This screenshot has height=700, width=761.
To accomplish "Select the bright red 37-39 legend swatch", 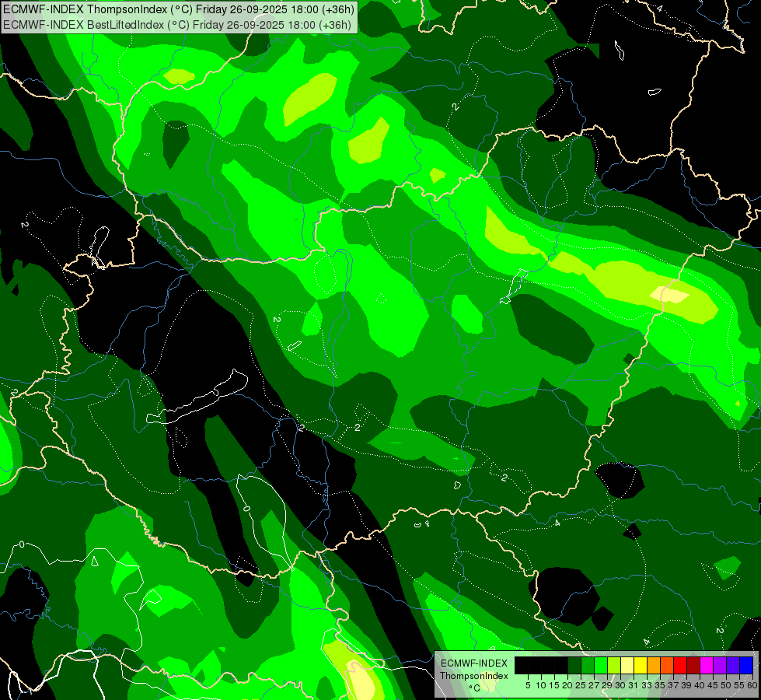I will click(x=680, y=665).
